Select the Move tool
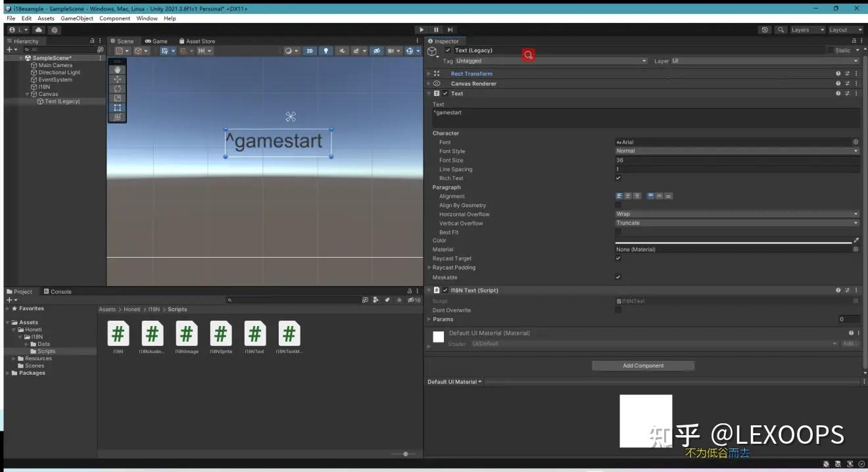The image size is (868, 472). coord(118,80)
